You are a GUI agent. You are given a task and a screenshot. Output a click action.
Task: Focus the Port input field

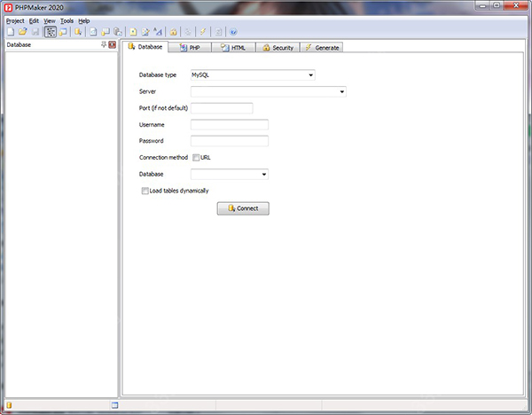(x=222, y=108)
